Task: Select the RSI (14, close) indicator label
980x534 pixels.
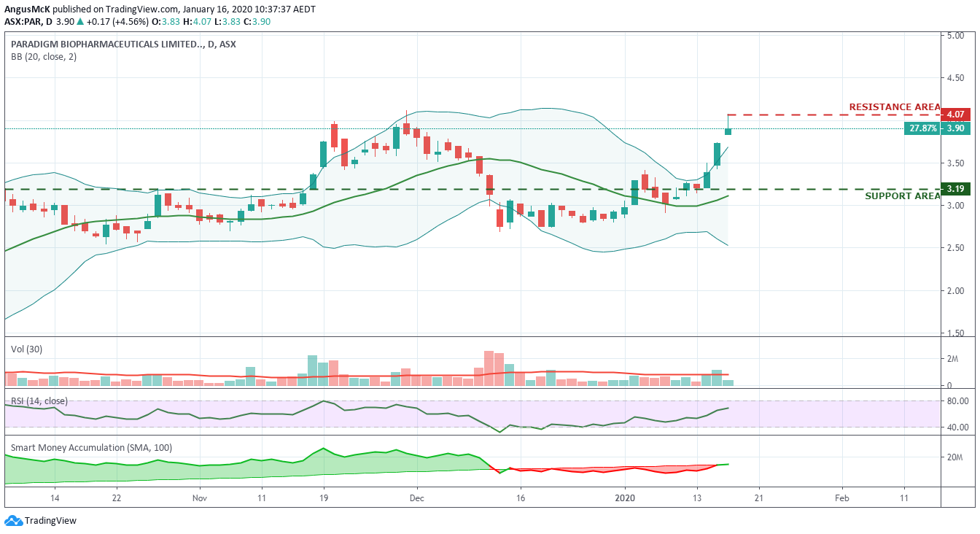Action: 39,400
